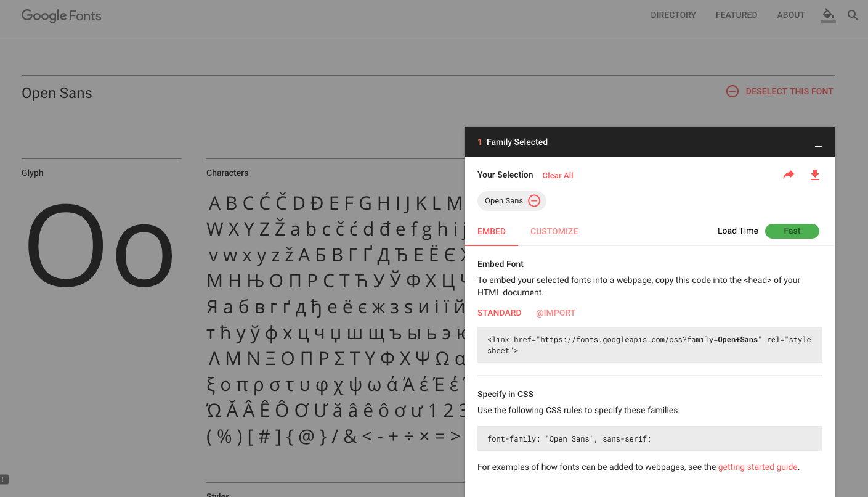Open the getting started guide link

[758, 467]
